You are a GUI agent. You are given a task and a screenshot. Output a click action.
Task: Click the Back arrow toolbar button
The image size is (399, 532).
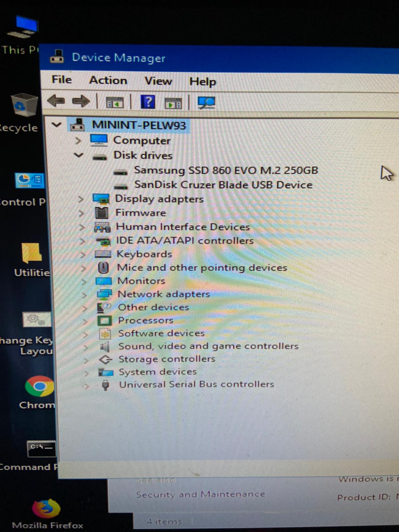56,100
